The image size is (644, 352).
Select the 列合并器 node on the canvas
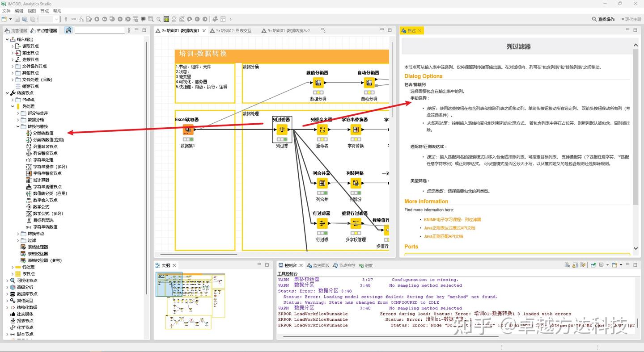322,183
